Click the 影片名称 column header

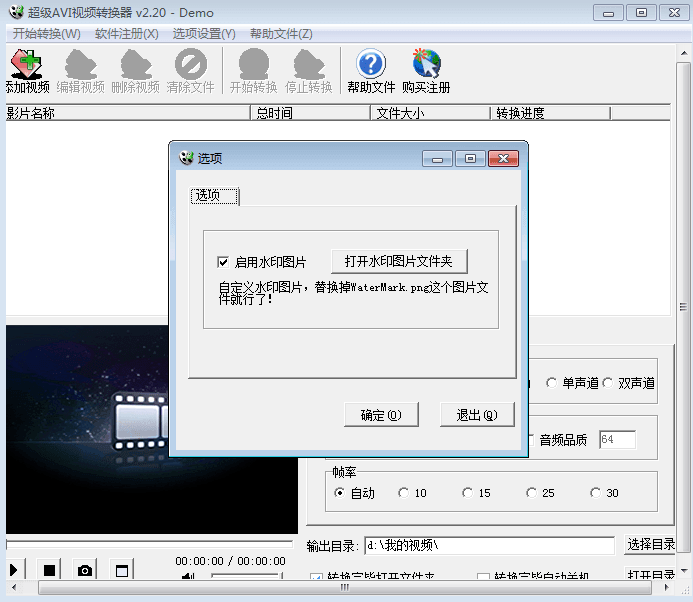click(128, 113)
